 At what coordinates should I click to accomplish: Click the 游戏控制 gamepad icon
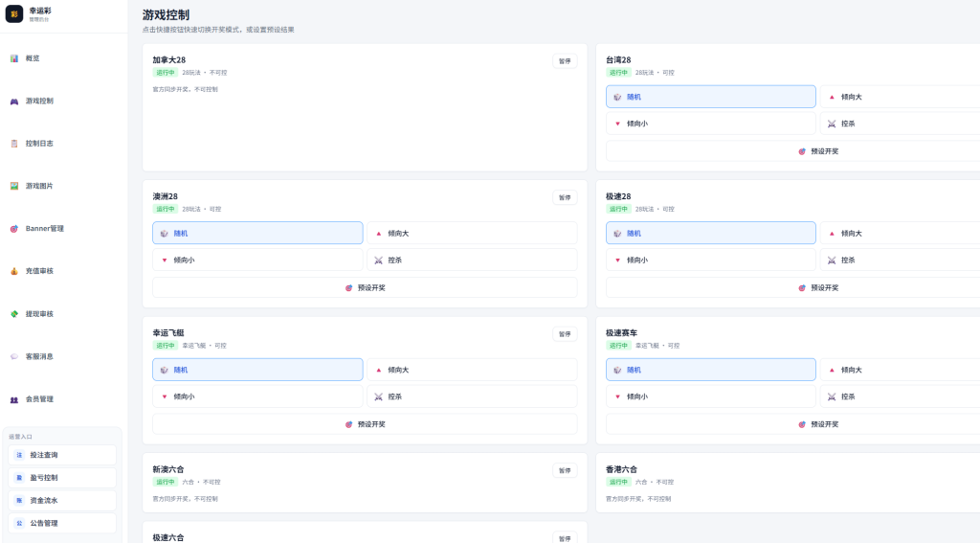coord(13,102)
